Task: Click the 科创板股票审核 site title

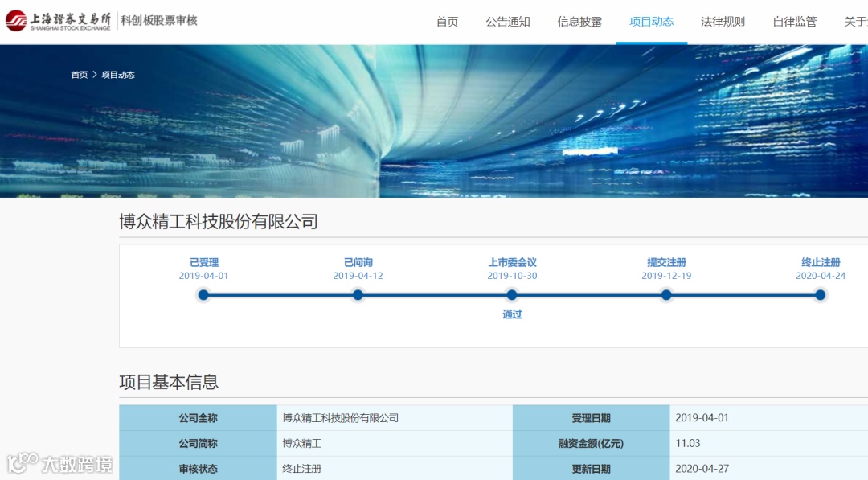Action: (159, 20)
